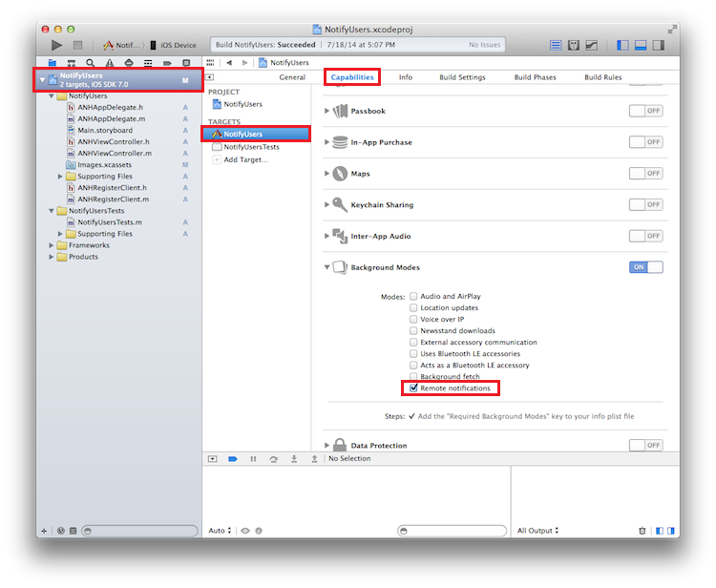Open ANHAppDelegate.m in the navigator
Image resolution: width=716 pixels, height=588 pixels.
pyautogui.click(x=112, y=118)
